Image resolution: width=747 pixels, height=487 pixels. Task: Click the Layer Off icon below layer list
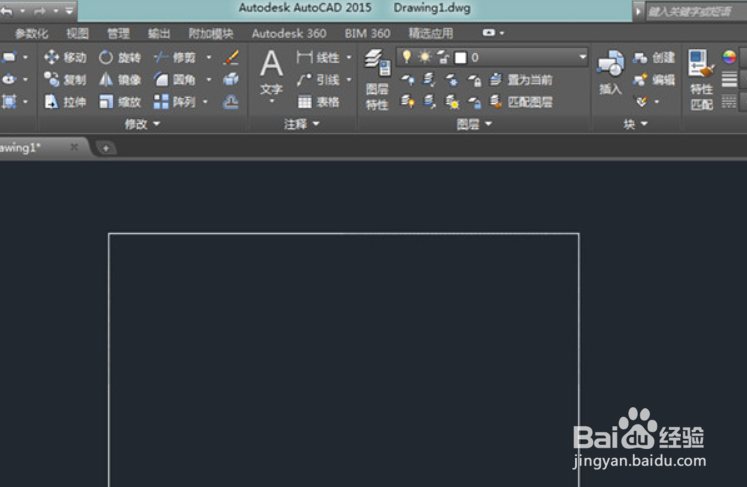[x=407, y=80]
